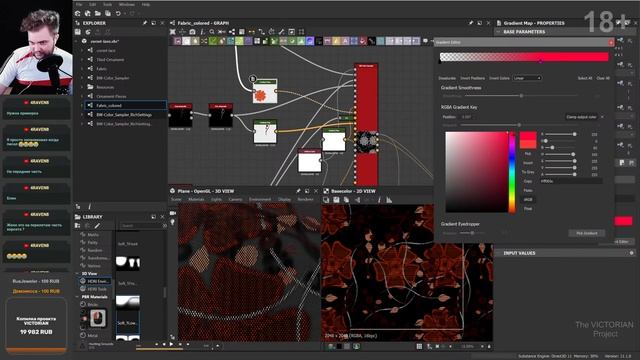Expand the Resources folder in Explorer

pyautogui.click(x=82, y=87)
